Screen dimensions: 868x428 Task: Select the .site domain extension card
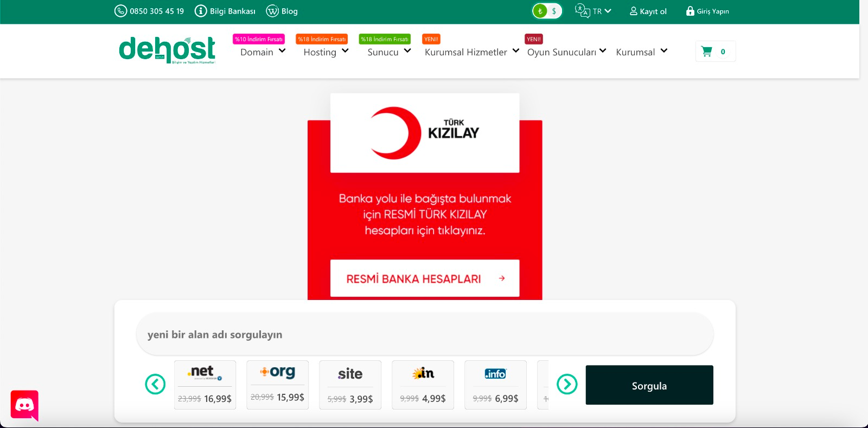coord(350,385)
